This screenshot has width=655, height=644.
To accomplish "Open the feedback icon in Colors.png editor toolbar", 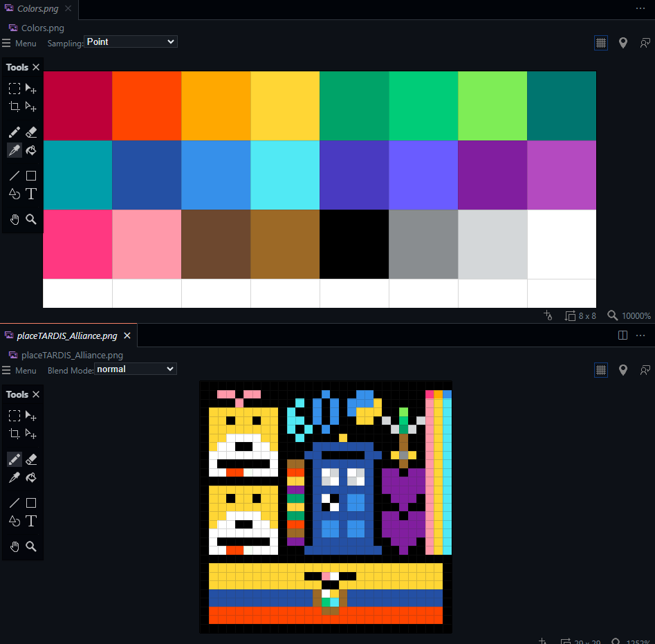I will point(645,43).
